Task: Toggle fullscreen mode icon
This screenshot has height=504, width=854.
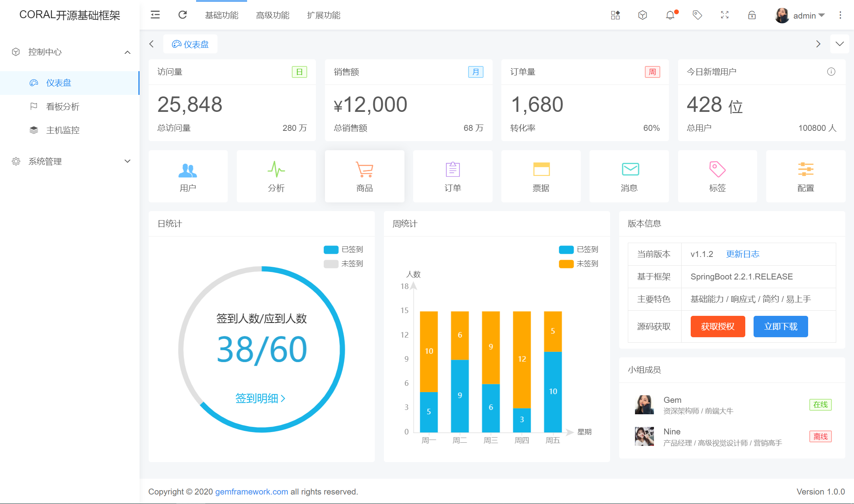Action: pyautogui.click(x=725, y=15)
